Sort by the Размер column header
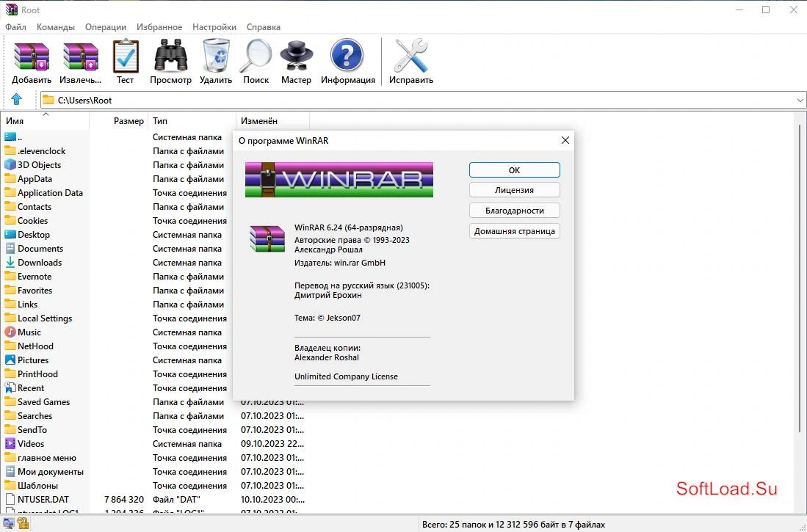 coord(119,121)
